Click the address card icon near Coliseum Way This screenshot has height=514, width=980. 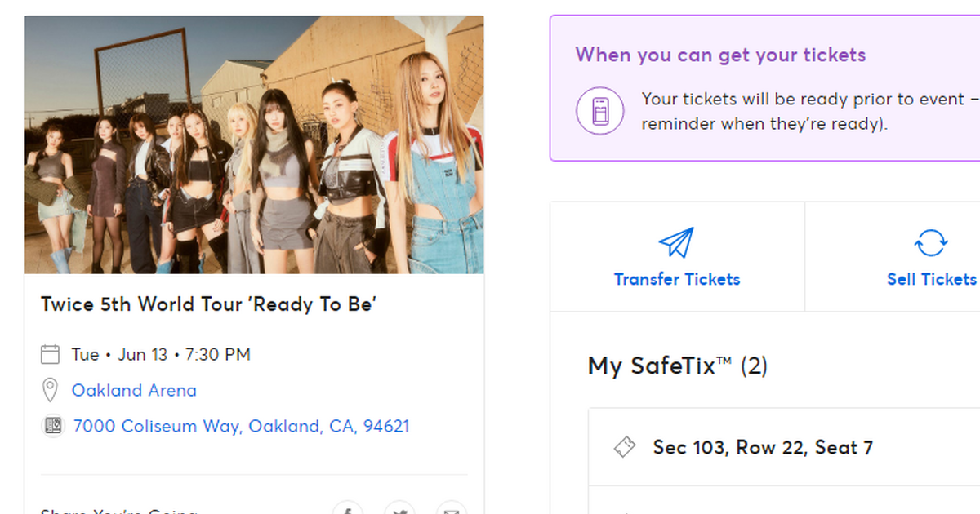[x=52, y=426]
